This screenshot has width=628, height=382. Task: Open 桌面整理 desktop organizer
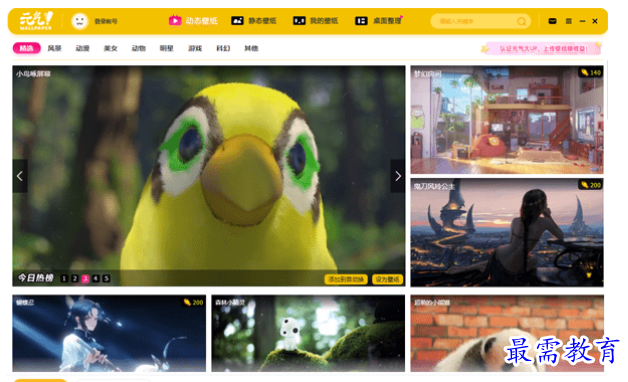click(378, 21)
